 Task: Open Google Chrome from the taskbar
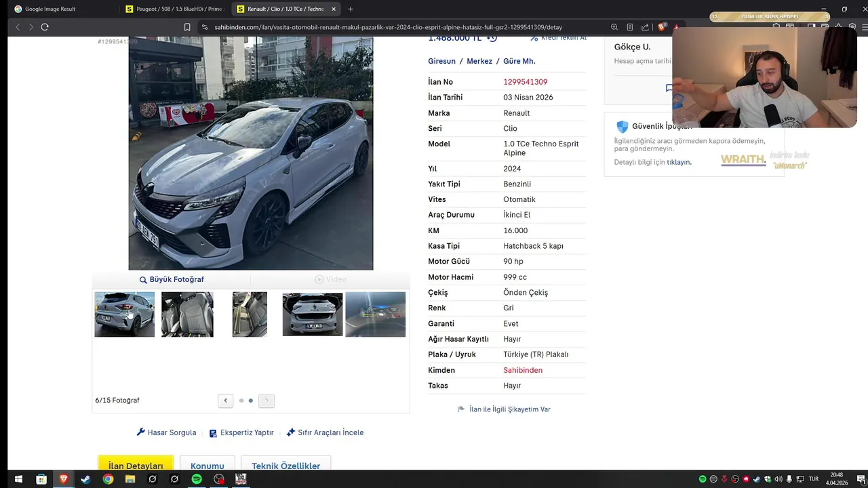[x=108, y=479]
